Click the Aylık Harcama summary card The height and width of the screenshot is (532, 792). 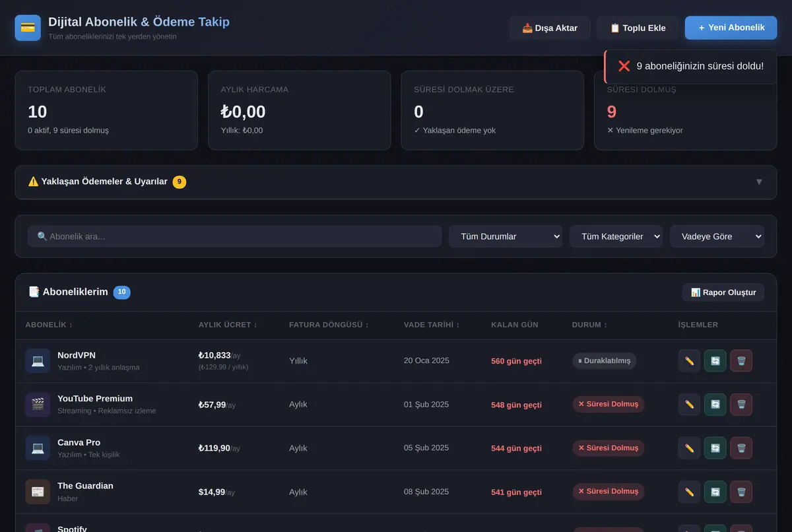(x=299, y=110)
